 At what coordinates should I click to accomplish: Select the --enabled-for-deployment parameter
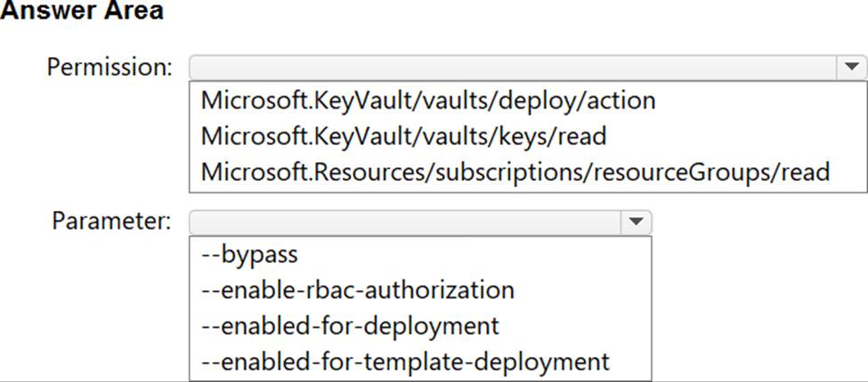pos(351,326)
